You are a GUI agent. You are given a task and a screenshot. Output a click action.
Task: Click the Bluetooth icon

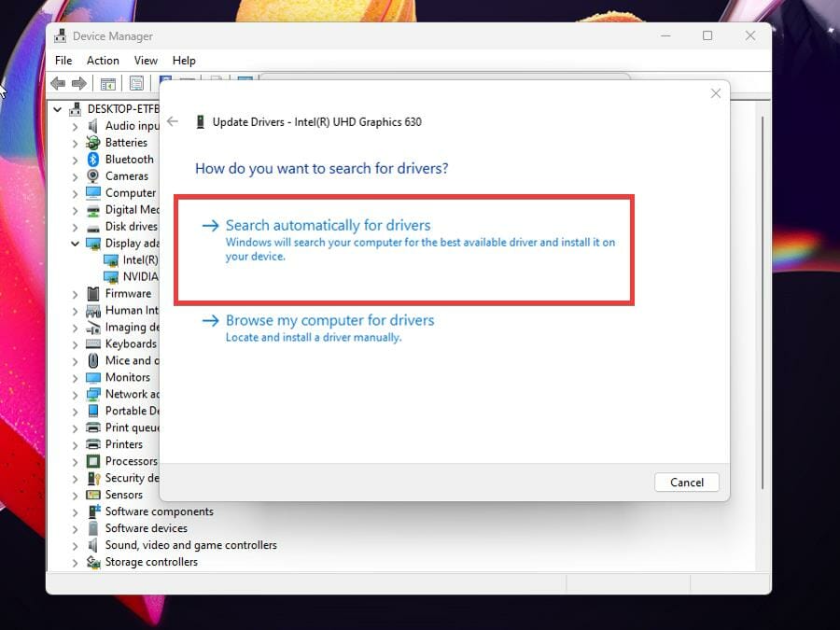pyautogui.click(x=93, y=159)
